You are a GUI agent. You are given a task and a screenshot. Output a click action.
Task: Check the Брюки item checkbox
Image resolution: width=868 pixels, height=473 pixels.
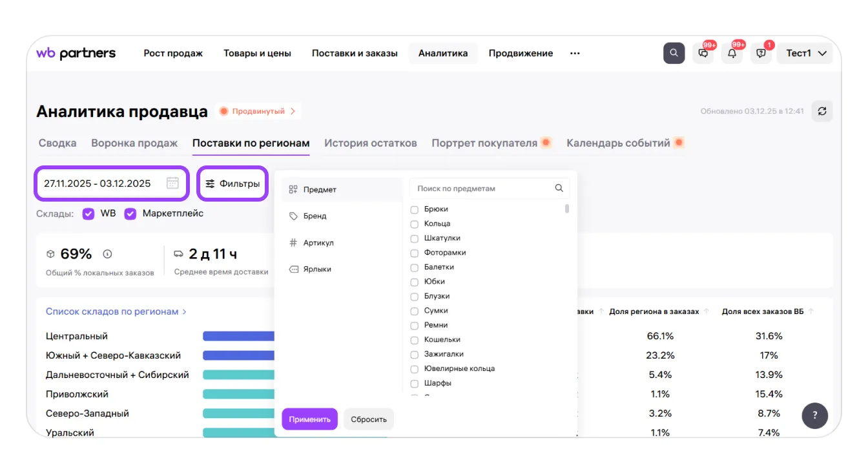click(415, 209)
